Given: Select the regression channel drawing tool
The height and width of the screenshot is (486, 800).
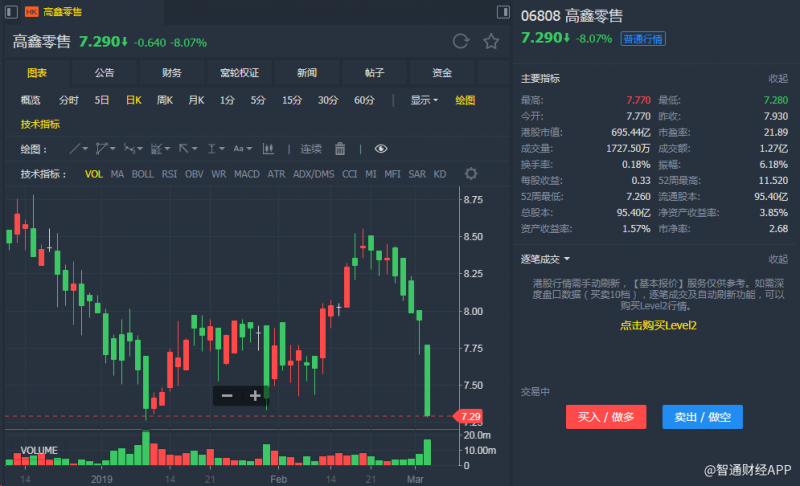Looking at the screenshot, I should coord(157,149).
